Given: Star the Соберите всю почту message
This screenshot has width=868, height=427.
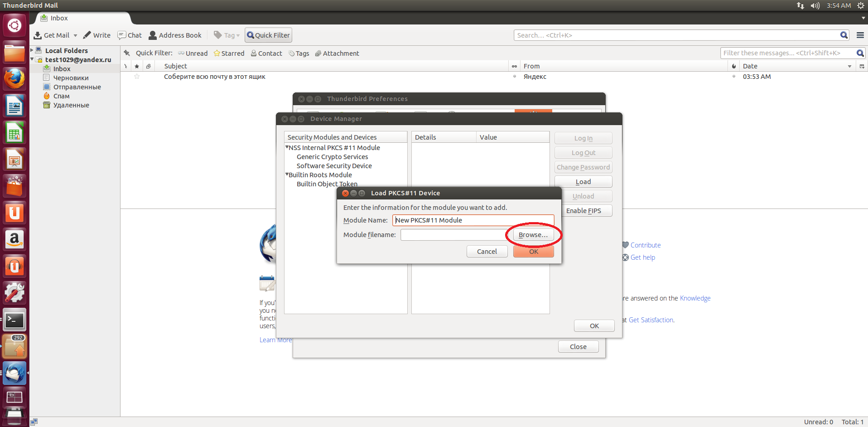Looking at the screenshot, I should (x=137, y=77).
